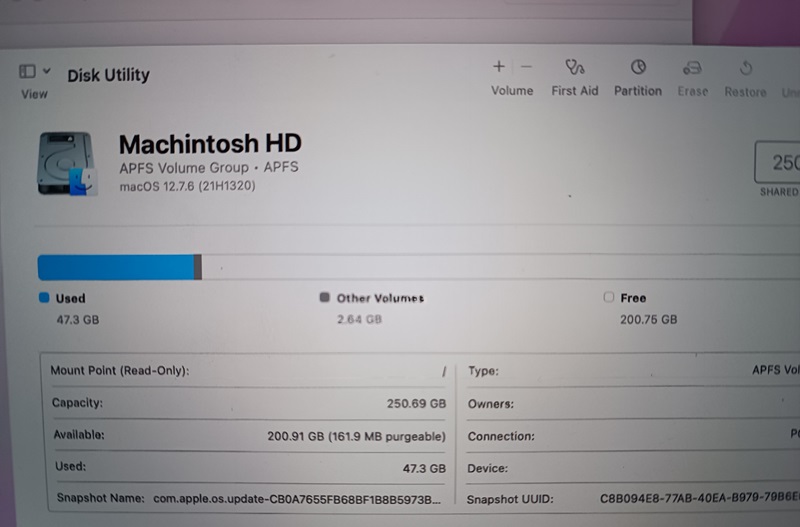Remove volume with the minus icon

click(x=526, y=67)
